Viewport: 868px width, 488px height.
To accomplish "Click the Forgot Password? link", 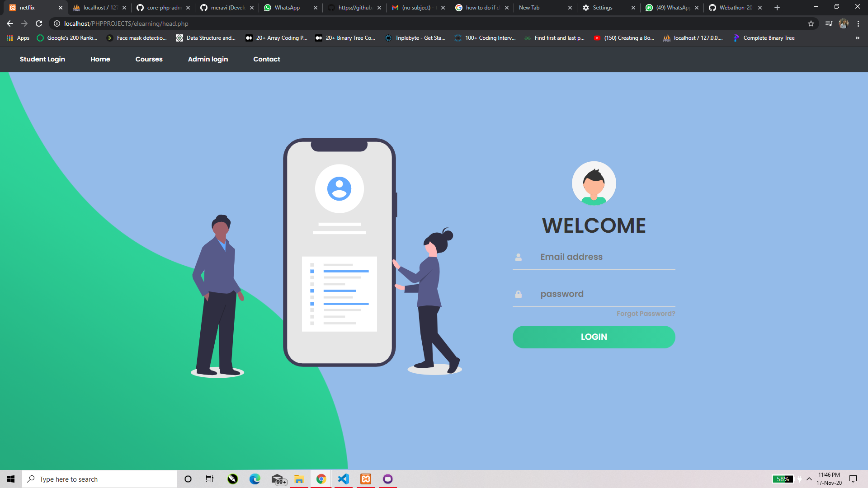I will (x=646, y=314).
